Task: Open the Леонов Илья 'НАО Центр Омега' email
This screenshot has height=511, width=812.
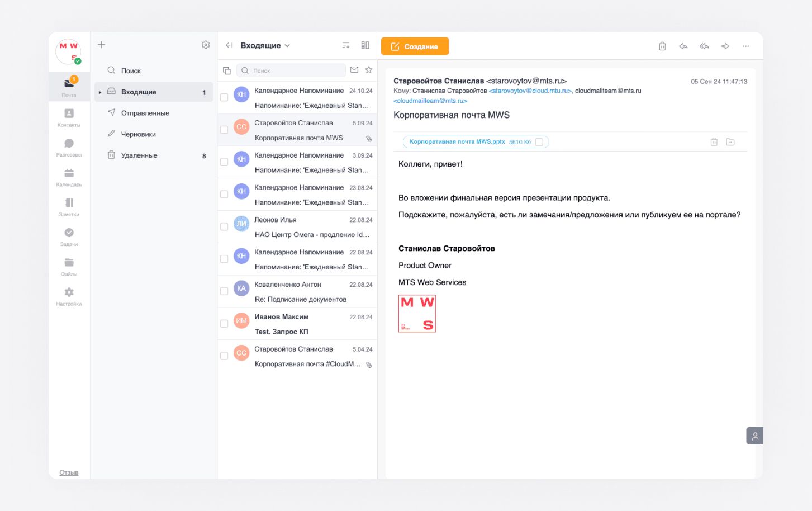Action: point(297,227)
